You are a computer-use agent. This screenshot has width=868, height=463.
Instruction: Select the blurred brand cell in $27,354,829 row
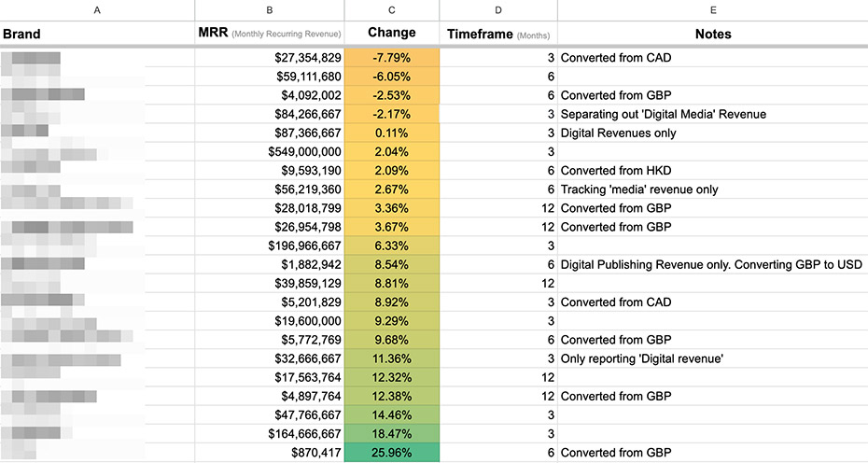97,58
